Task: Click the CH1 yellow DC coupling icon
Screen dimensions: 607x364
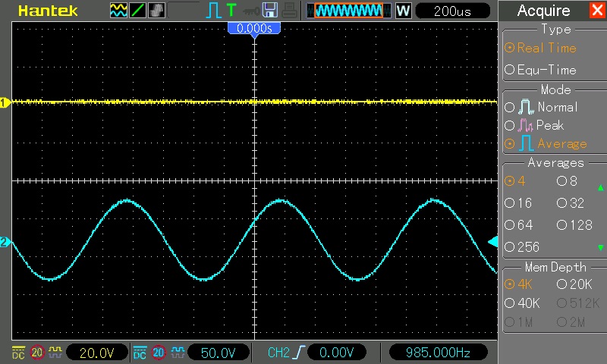Action: click(17, 353)
